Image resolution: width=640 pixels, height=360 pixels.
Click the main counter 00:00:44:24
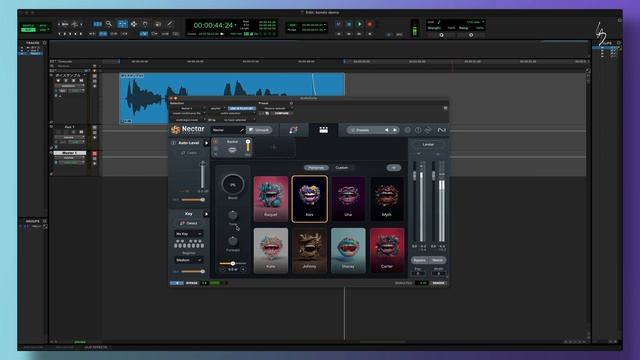coord(213,25)
